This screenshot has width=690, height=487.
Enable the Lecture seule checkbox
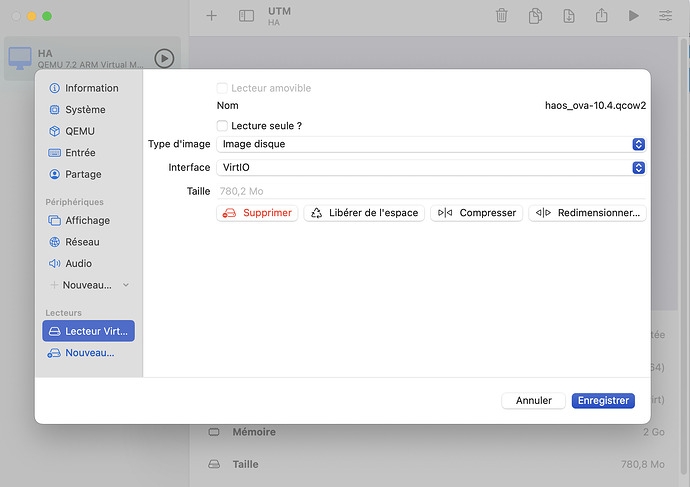click(222, 126)
